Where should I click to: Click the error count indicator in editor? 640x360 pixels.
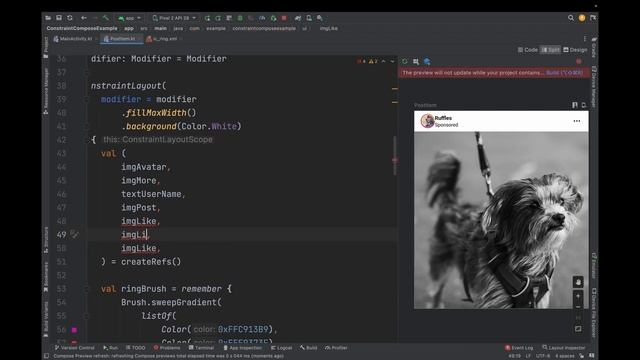pos(361,62)
